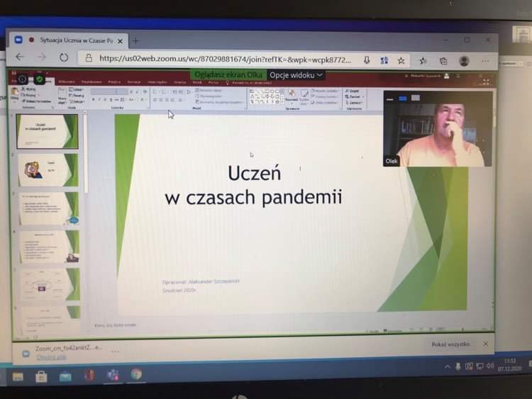Image resolution: width=532 pixels, height=399 pixels.
Task: Select slide 1 thumbnail Uczeń w czasach pandemii
Action: 48,132
